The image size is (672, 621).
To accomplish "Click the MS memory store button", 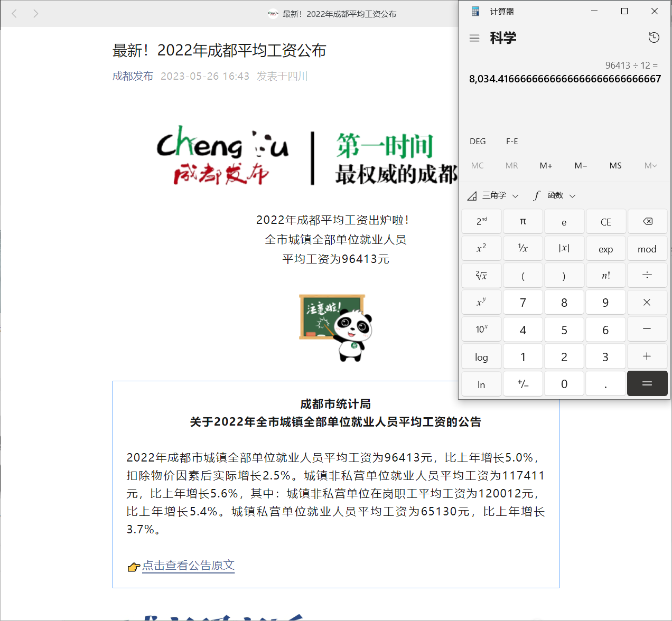I will (x=615, y=166).
